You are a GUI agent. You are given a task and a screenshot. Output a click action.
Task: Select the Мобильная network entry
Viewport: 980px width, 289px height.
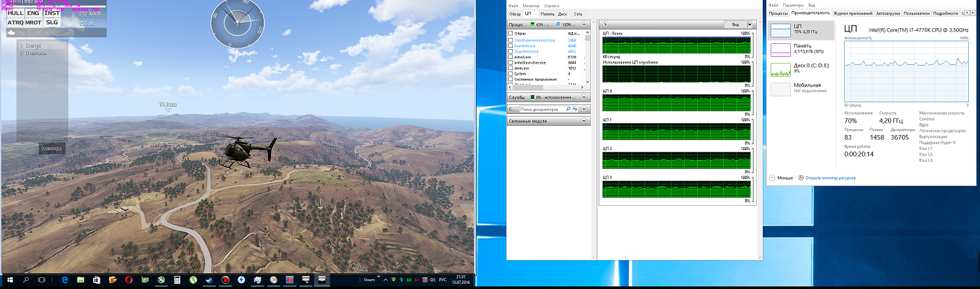(801, 88)
